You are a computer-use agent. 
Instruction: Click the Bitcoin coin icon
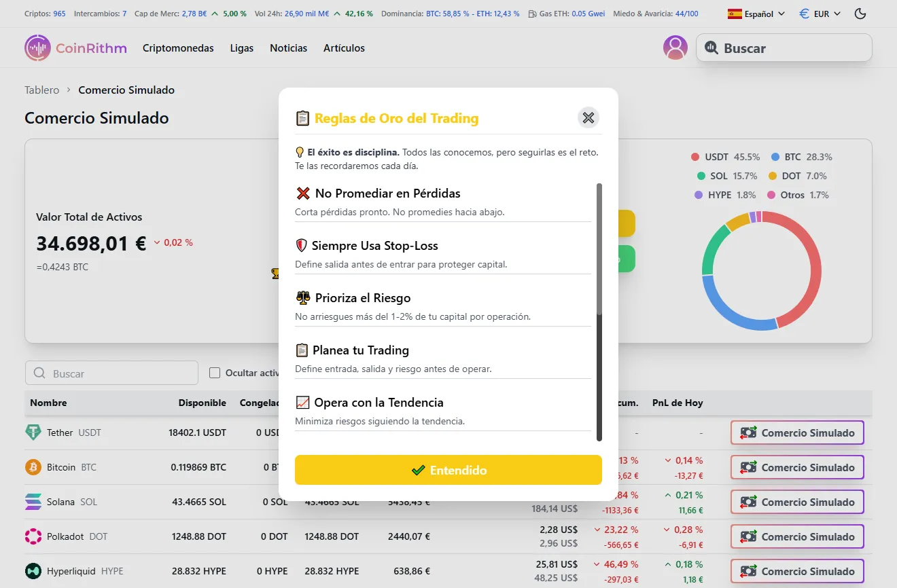35,466
